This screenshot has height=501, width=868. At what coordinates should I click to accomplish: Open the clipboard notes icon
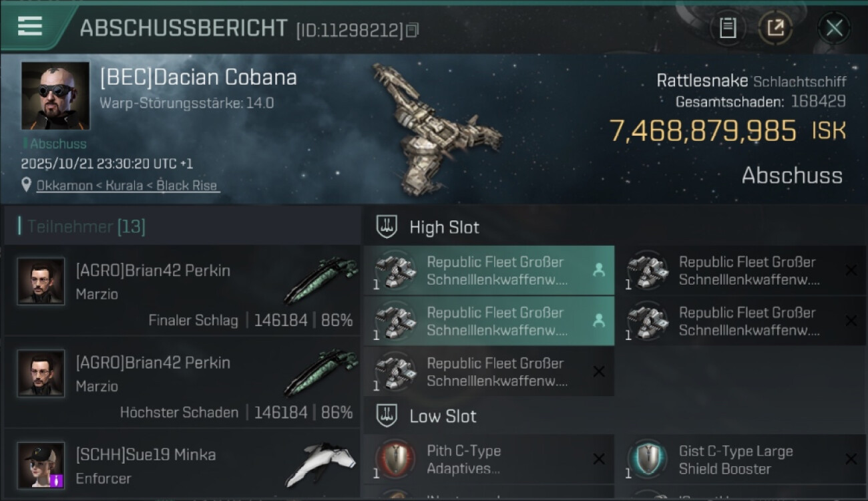[727, 28]
